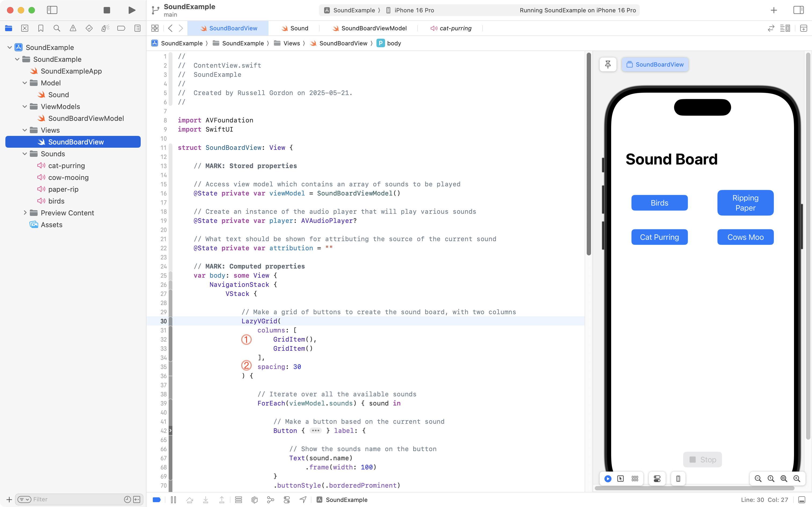812x507 pixels.
Task: Zoom out the preview canvas
Action: (x=758, y=479)
